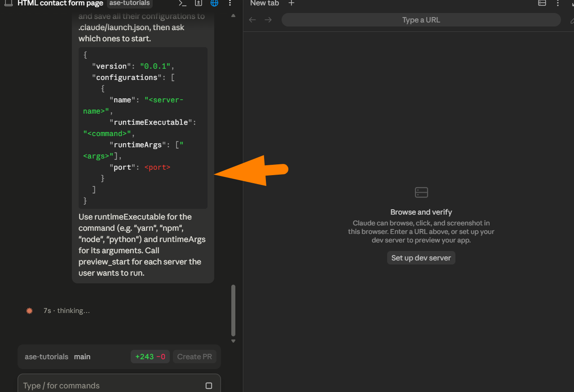The height and width of the screenshot is (392, 574).
Task: Open the browser pane's three-dot menu
Action: (558, 3)
